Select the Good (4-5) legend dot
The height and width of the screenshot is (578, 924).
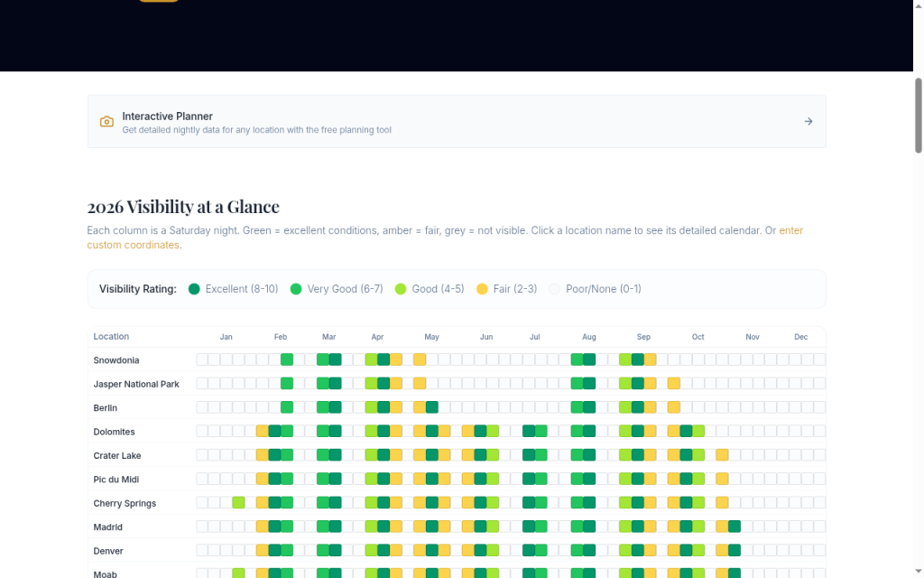point(401,289)
